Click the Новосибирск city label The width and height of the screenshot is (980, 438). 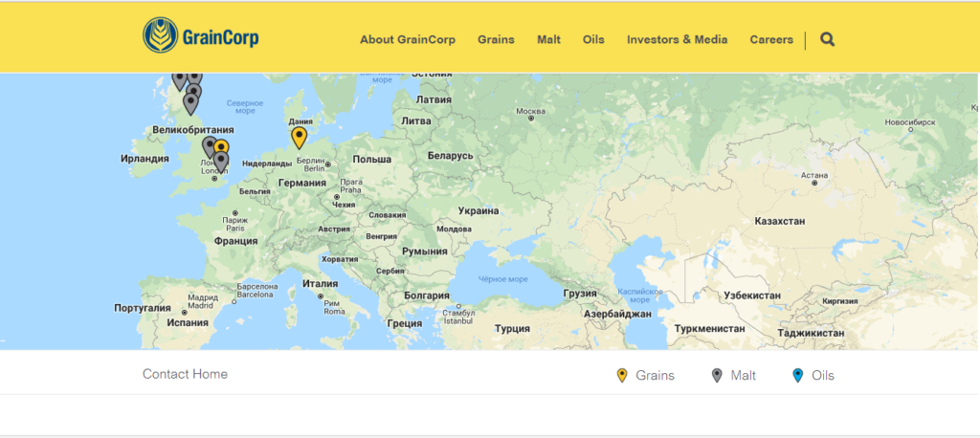click(910, 121)
